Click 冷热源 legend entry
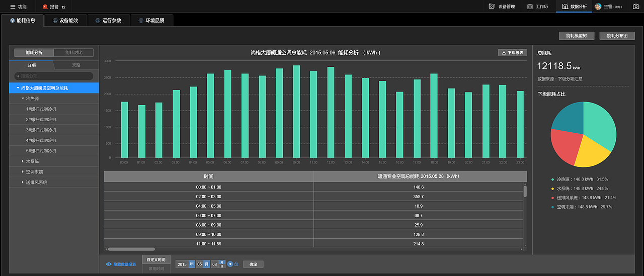Screen dimensions: 644x276 580,179
